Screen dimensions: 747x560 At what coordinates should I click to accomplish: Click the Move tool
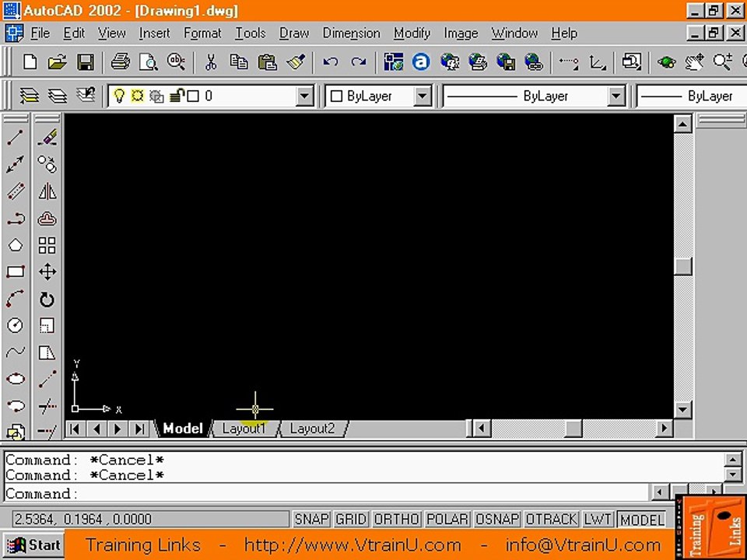point(47,272)
